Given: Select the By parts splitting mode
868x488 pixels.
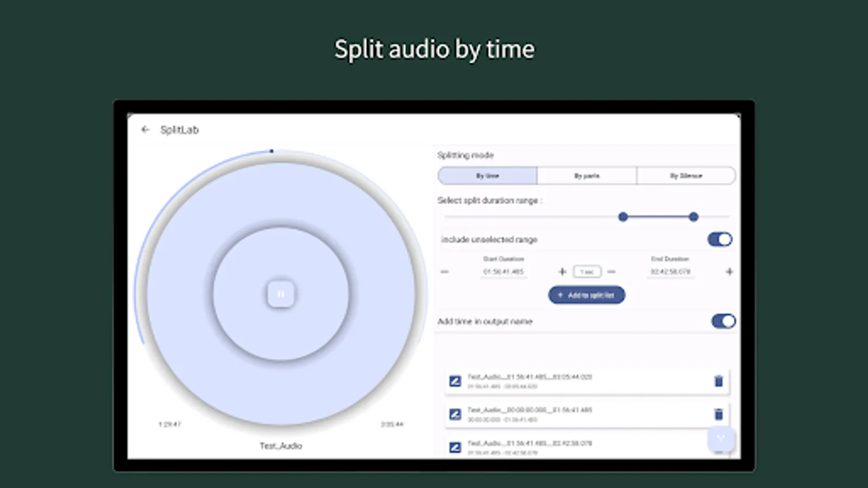Looking at the screenshot, I should pos(587,176).
